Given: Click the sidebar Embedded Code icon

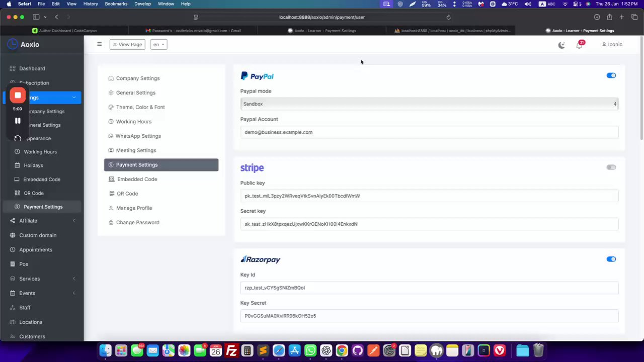Looking at the screenshot, I should 17,179.
